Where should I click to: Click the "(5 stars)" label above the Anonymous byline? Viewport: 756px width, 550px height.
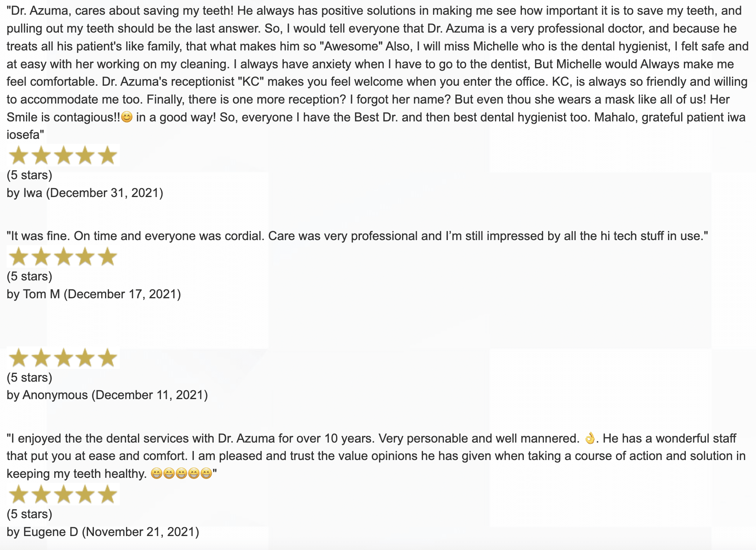(x=29, y=377)
